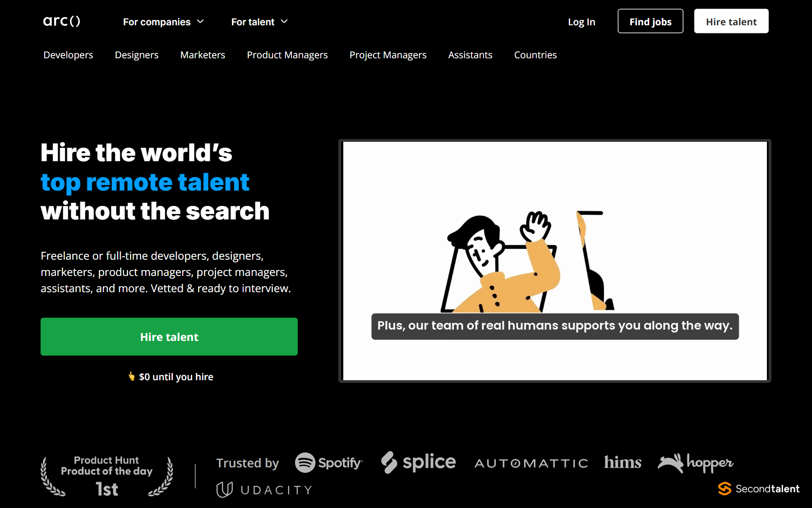Open the Product Managers category
The height and width of the screenshot is (508, 812).
click(287, 55)
